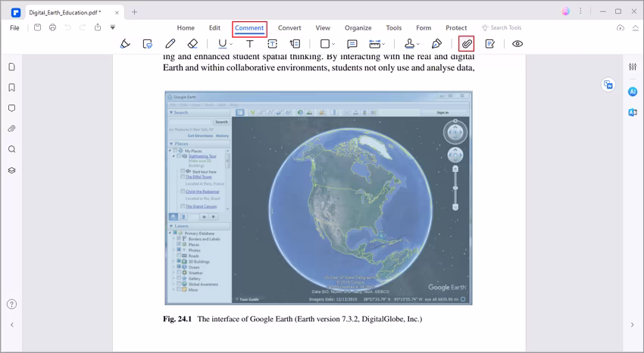Switch to the Home tab
The width and height of the screenshot is (644, 353).
(186, 28)
